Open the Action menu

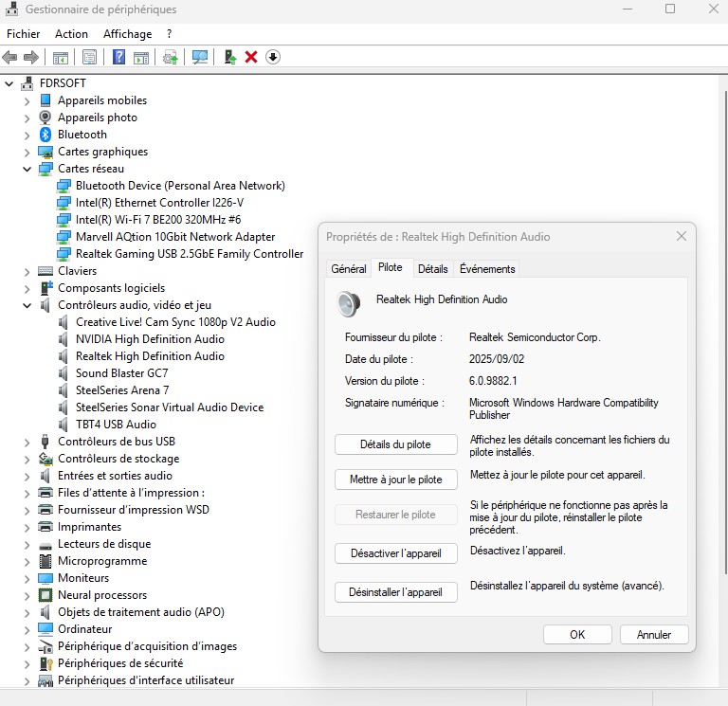71,33
